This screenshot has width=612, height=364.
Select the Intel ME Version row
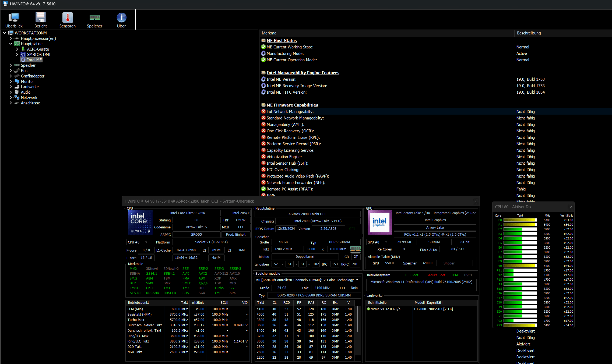point(435,79)
